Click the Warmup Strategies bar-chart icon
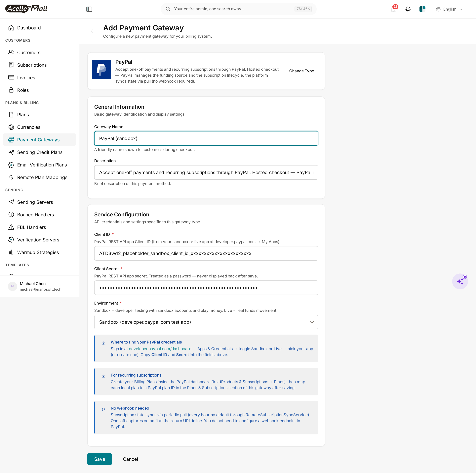 coord(11,252)
